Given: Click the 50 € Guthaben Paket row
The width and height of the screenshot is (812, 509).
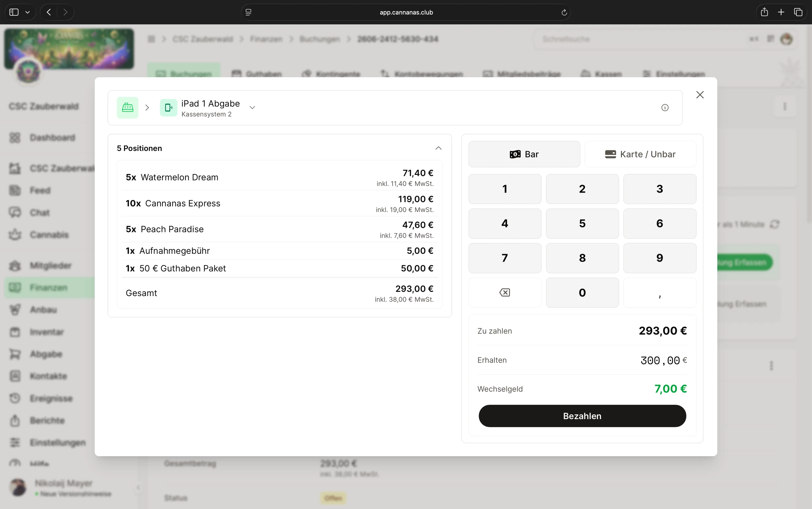Looking at the screenshot, I should click(x=280, y=268).
